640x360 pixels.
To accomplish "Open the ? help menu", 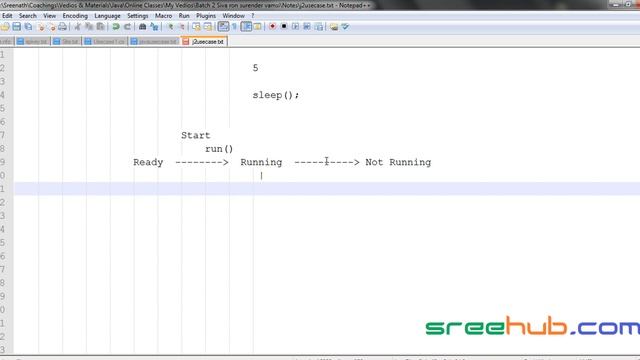I will point(252,16).
